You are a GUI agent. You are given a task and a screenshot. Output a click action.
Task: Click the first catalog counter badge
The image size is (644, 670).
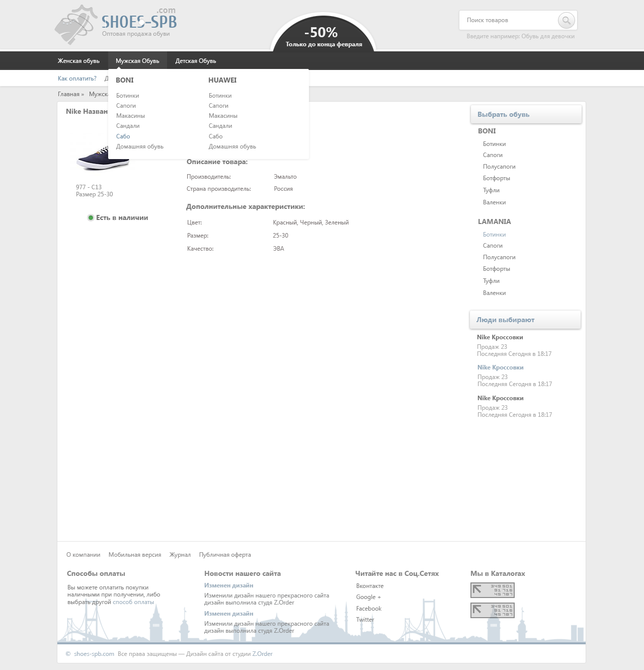pyautogui.click(x=492, y=590)
